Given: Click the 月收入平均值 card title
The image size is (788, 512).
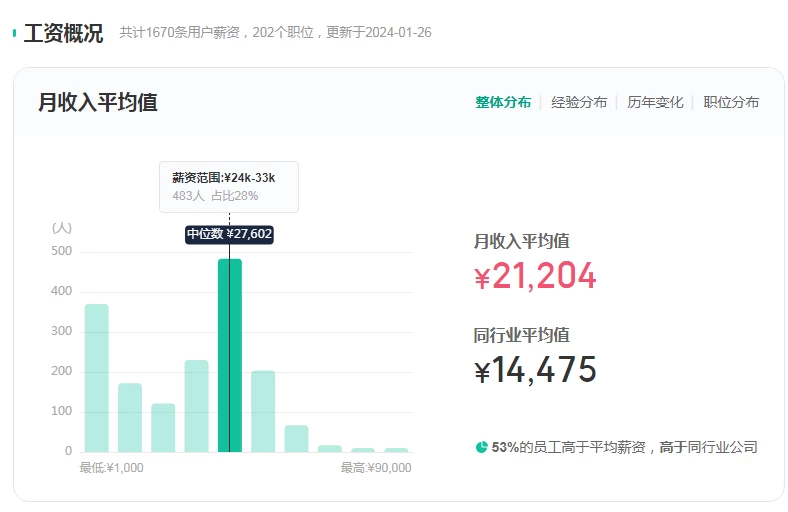Looking at the screenshot, I should click(98, 103).
